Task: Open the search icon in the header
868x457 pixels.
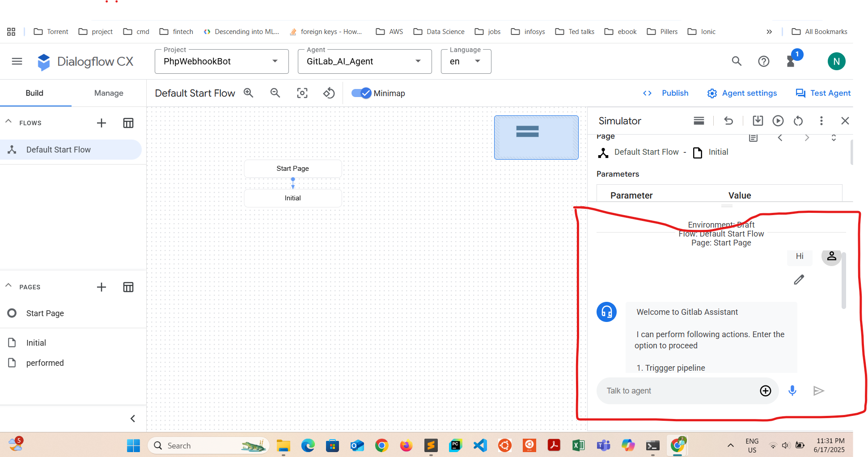Action: click(737, 61)
